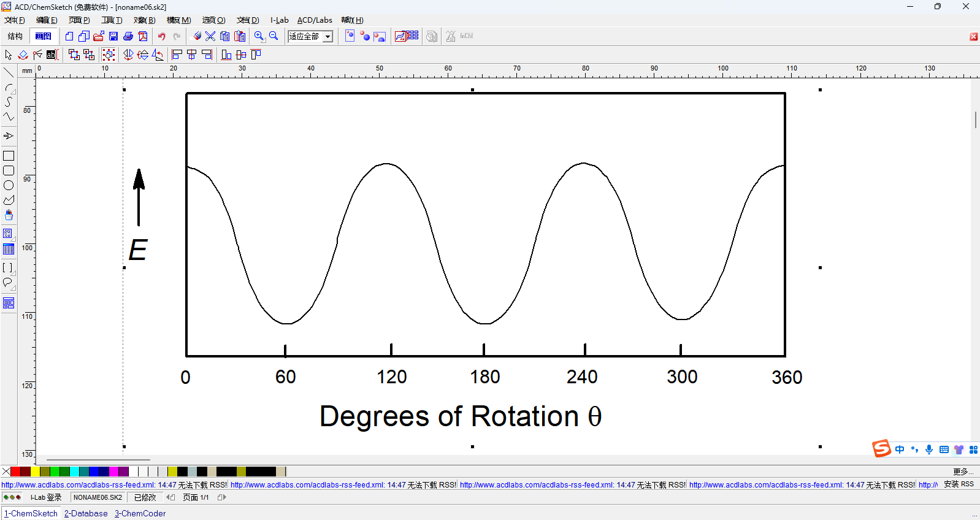The image size is (980, 520).
Task: Select the Table tool
Action: pyautogui.click(x=9, y=249)
